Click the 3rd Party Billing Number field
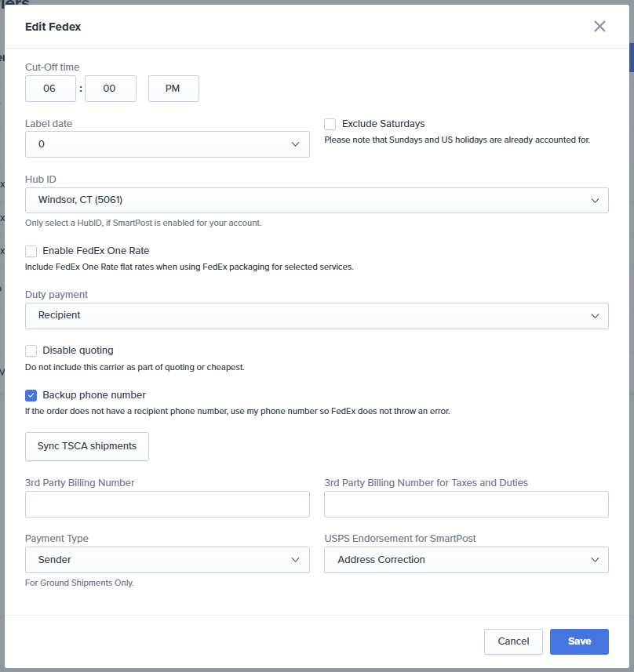The width and height of the screenshot is (634, 672). click(x=167, y=504)
